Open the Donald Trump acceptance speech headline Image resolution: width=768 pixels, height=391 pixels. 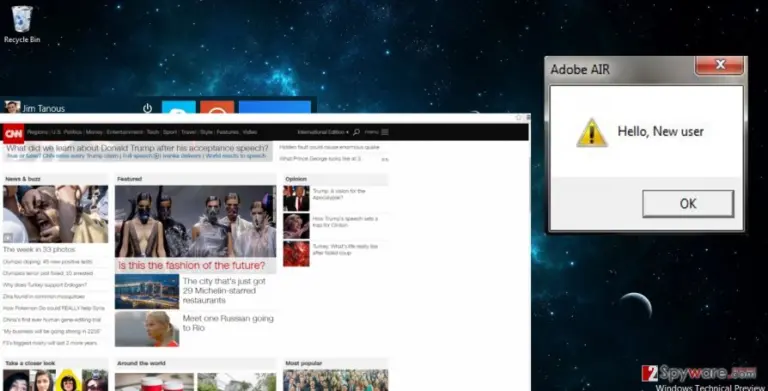[x=138, y=148]
